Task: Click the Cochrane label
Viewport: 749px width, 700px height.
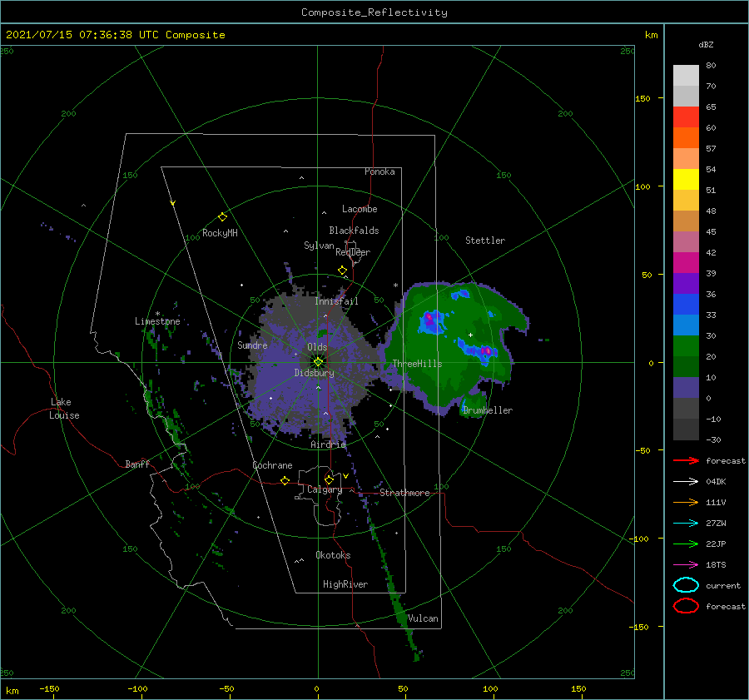Action: click(x=272, y=465)
